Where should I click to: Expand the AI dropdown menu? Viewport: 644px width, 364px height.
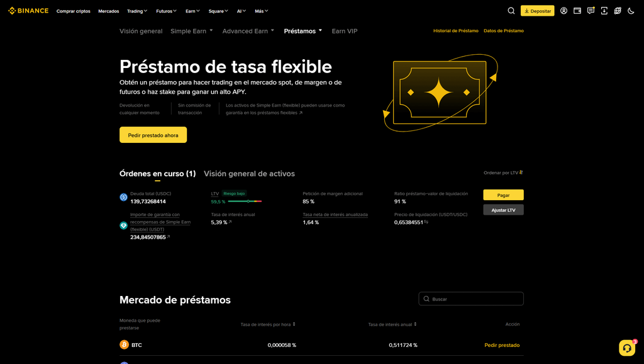(x=241, y=11)
